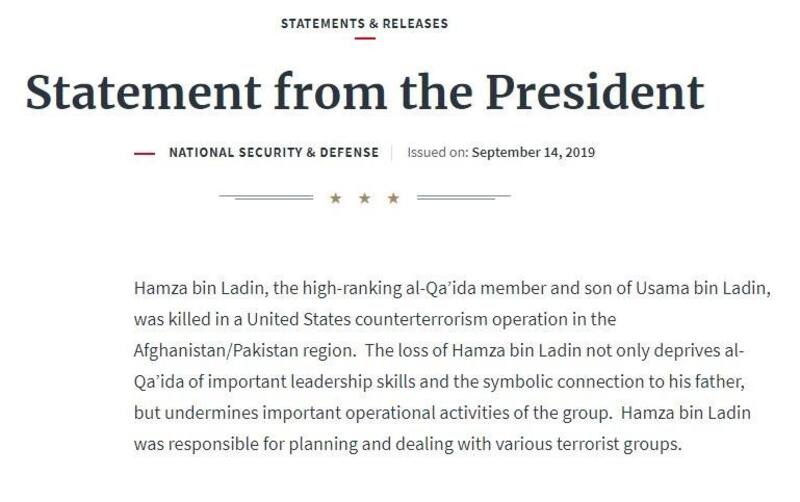This screenshot has height=502, width=800.
Task: Click the right star in the divider
Action: (393, 198)
